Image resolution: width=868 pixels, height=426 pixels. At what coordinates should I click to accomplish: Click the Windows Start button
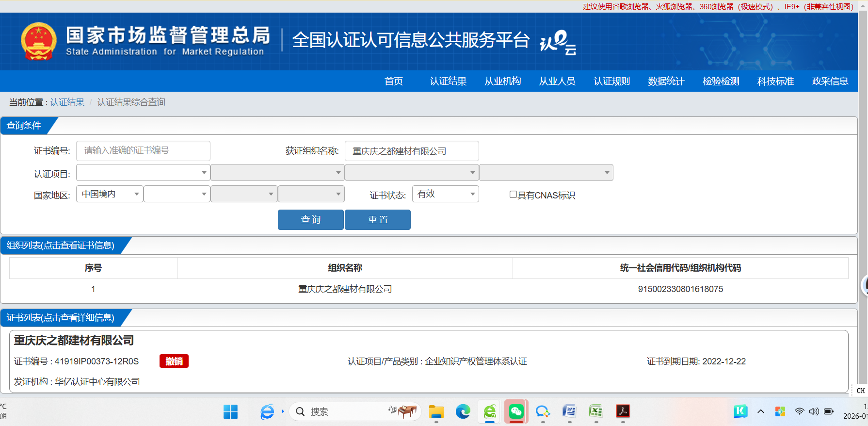point(230,412)
